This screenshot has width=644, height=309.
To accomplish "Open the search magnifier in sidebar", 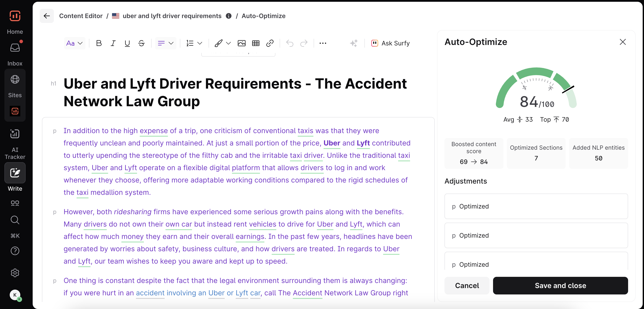I will 15,220.
